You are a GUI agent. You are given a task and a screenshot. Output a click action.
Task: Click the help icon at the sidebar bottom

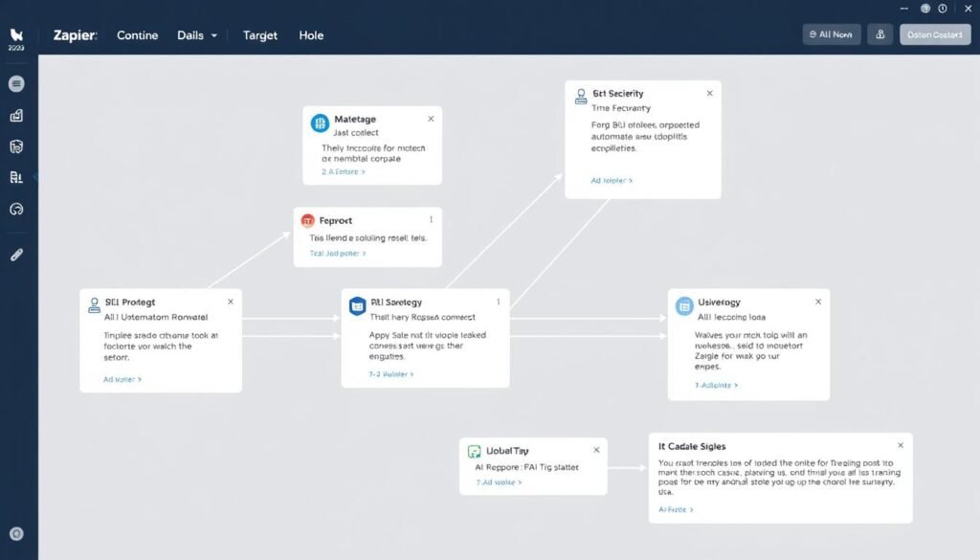pos(15,533)
